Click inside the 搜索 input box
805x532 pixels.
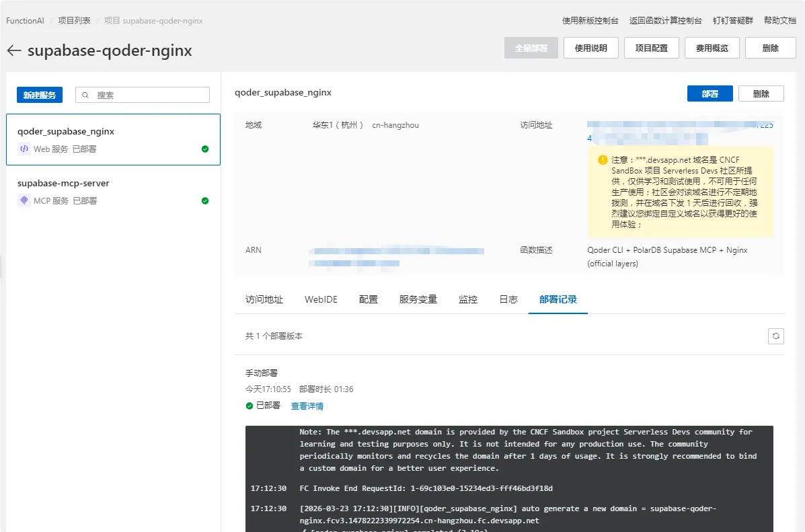coord(142,94)
